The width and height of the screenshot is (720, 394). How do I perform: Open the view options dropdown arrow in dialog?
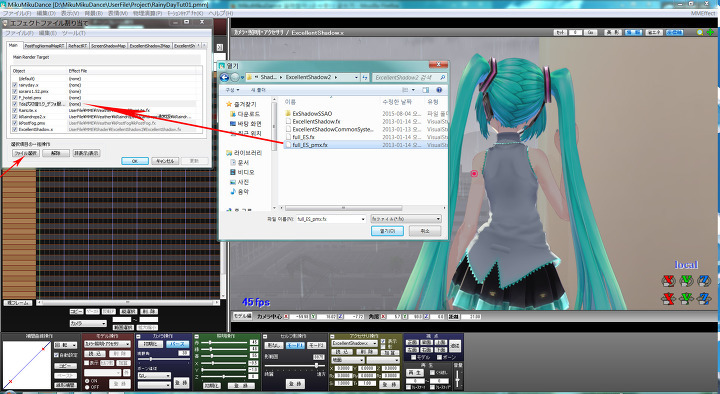tap(413, 90)
